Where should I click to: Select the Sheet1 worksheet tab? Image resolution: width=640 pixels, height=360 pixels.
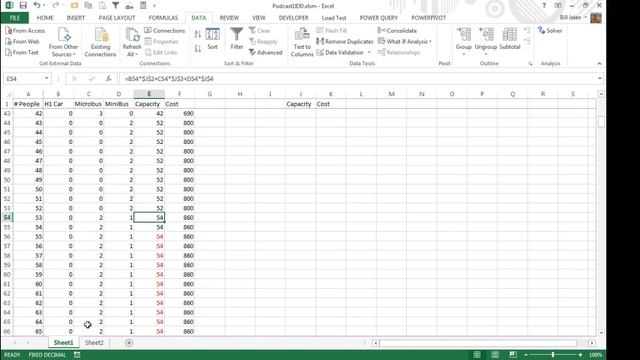[63, 343]
